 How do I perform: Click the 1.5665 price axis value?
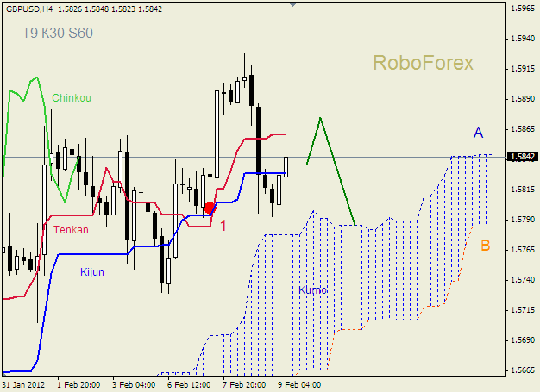click(x=523, y=370)
